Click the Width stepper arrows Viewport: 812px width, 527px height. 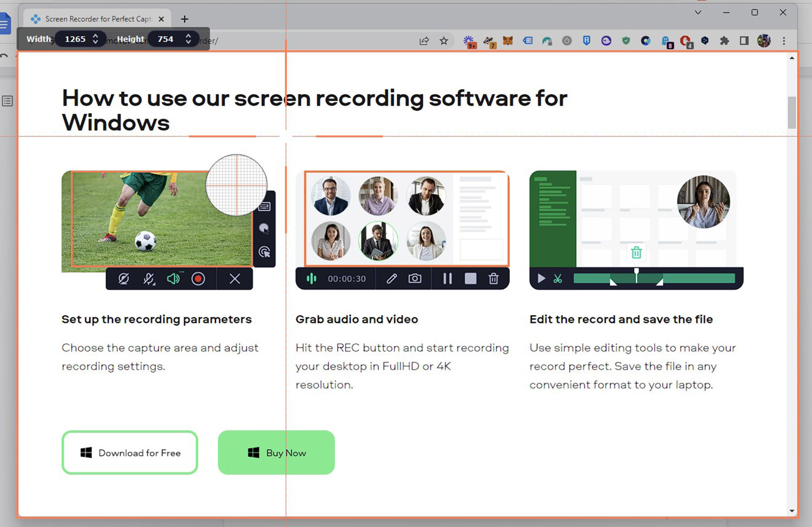coord(95,39)
